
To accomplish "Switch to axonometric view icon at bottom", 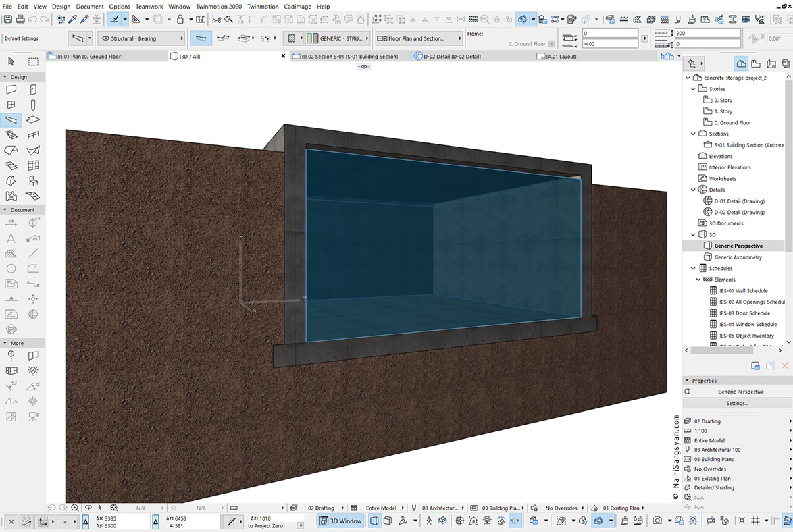I will 388,521.
